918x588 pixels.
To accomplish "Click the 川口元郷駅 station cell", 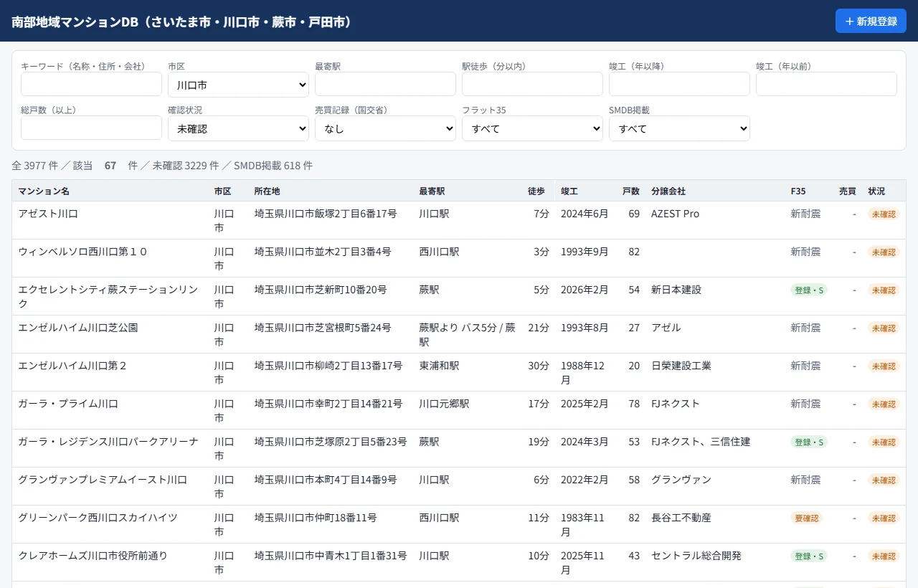I will pos(445,404).
